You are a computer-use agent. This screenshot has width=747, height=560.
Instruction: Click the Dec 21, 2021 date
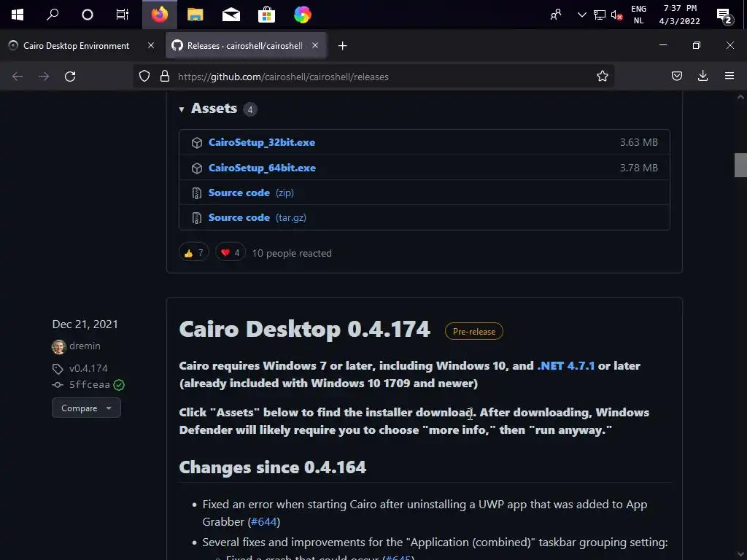click(85, 324)
